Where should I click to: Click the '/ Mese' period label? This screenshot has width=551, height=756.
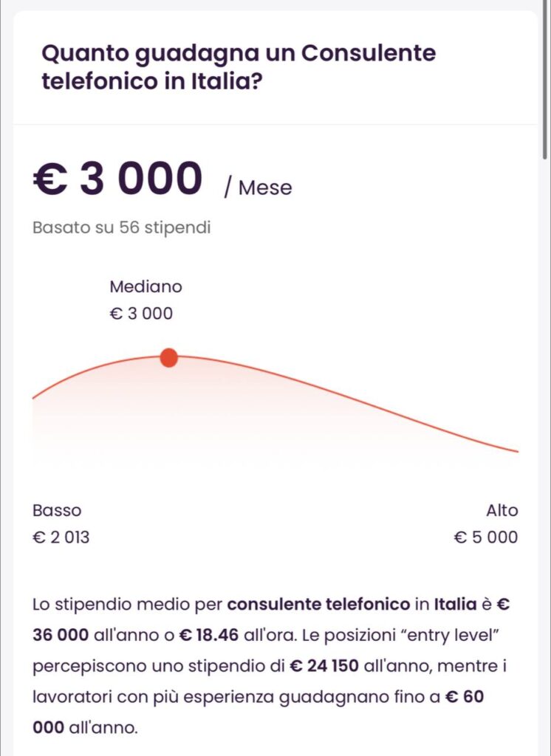point(258,188)
